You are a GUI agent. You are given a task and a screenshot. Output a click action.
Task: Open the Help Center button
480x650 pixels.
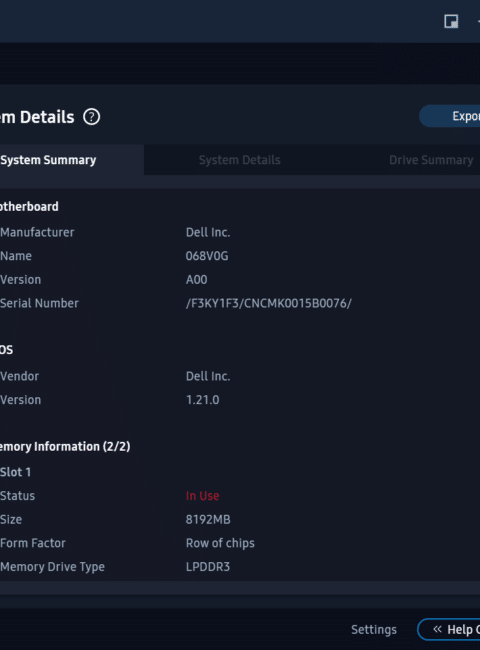tap(449, 630)
